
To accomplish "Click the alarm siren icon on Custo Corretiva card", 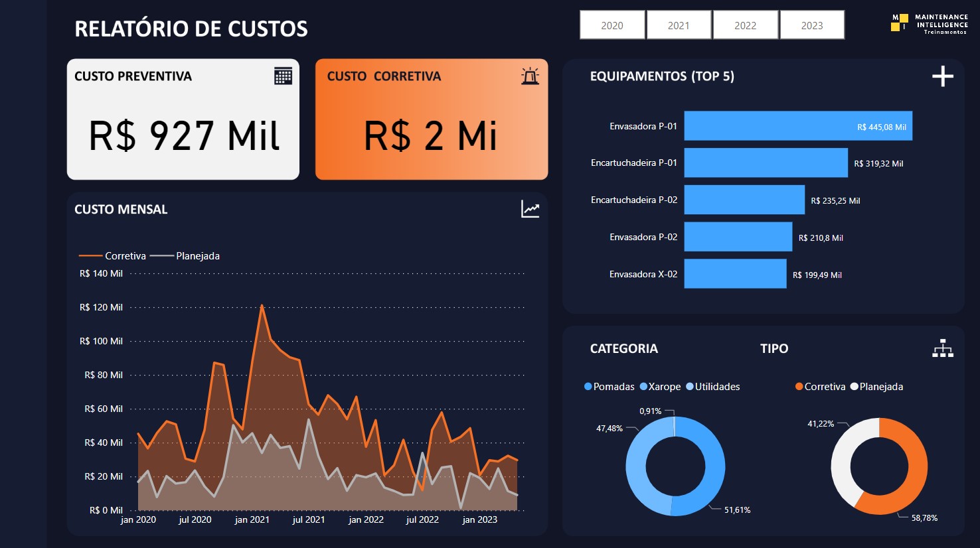I will (529, 76).
